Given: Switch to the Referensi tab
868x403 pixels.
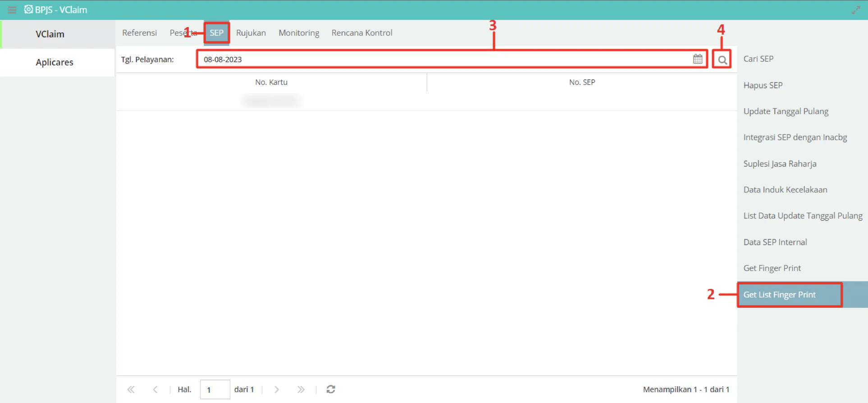Looking at the screenshot, I should 139,33.
